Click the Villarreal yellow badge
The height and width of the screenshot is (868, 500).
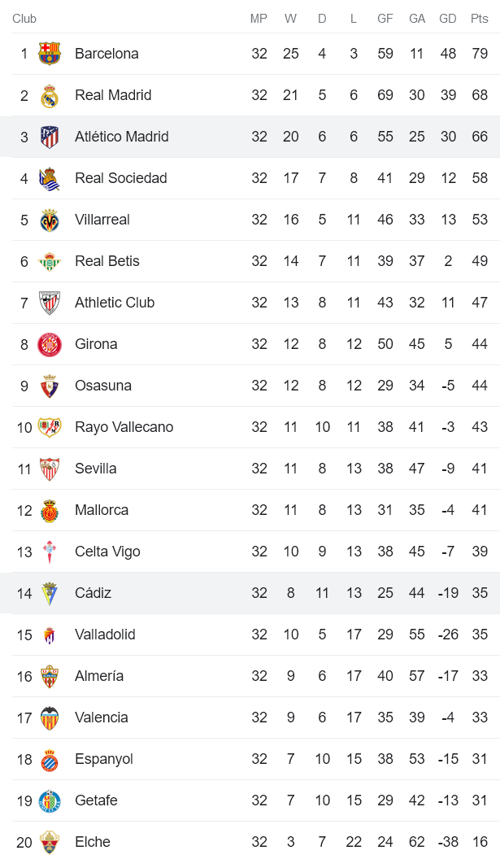50,220
